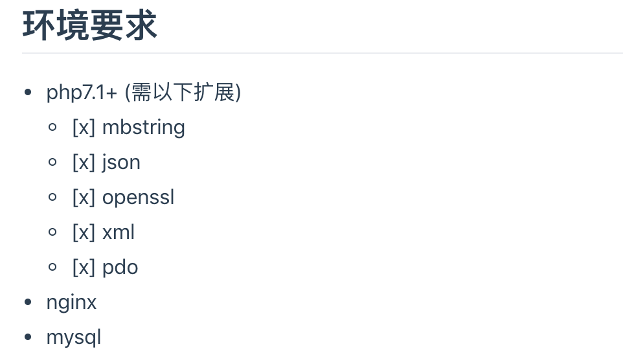Click the hollow bullet before mbstring
623x364 pixels.
pos(53,128)
